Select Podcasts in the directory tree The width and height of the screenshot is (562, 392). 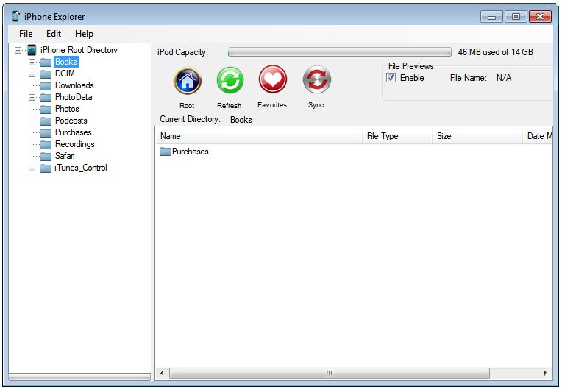[x=71, y=121]
